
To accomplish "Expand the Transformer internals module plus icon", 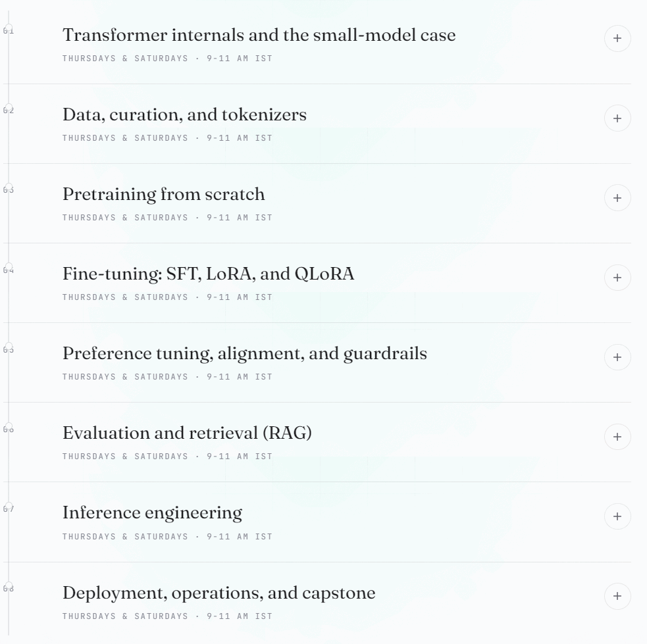I will coord(617,38).
